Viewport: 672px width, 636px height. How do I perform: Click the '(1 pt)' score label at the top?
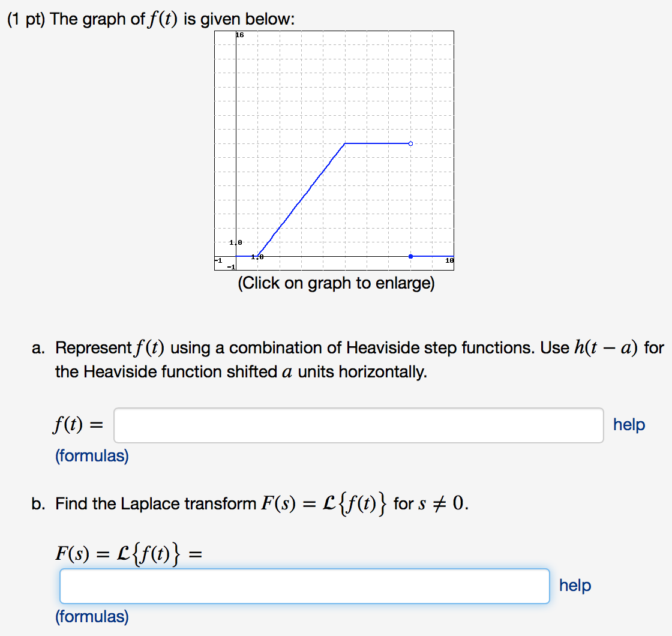[x=27, y=18]
